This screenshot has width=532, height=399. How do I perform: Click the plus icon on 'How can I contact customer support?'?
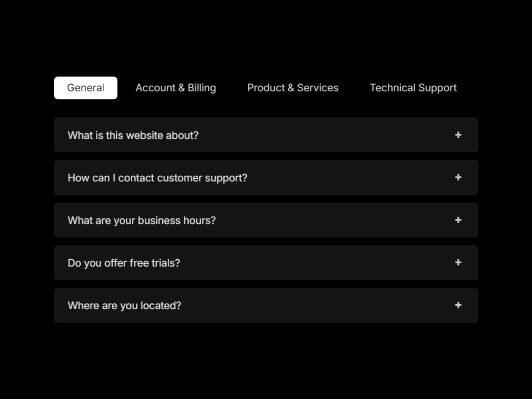pyautogui.click(x=459, y=178)
